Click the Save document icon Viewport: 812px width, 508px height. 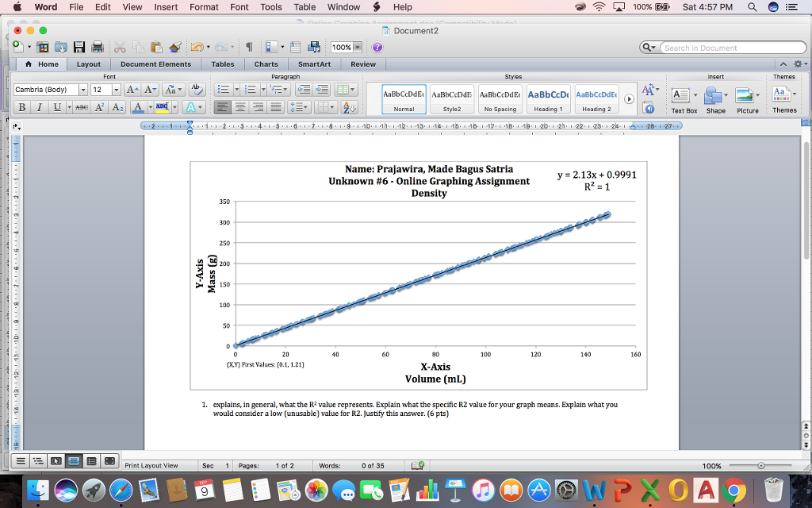(79, 48)
